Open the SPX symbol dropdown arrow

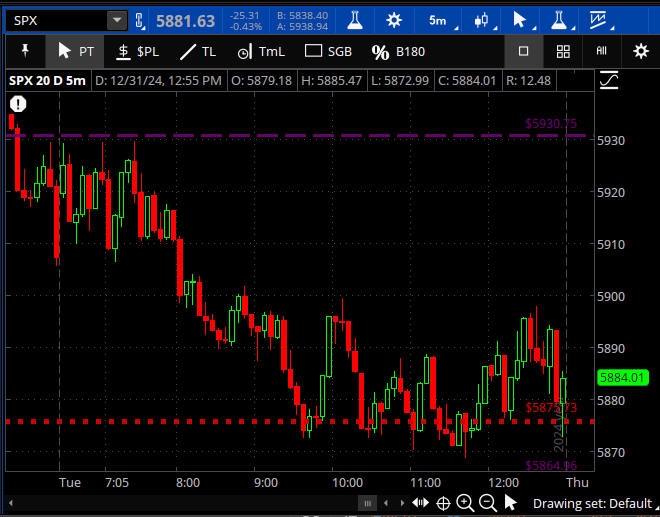[116, 20]
